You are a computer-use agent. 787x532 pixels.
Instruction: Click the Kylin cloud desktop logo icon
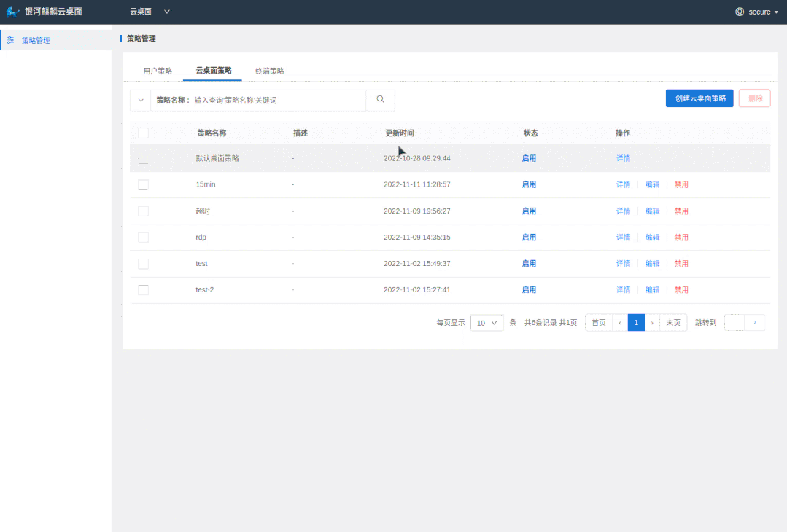12,12
